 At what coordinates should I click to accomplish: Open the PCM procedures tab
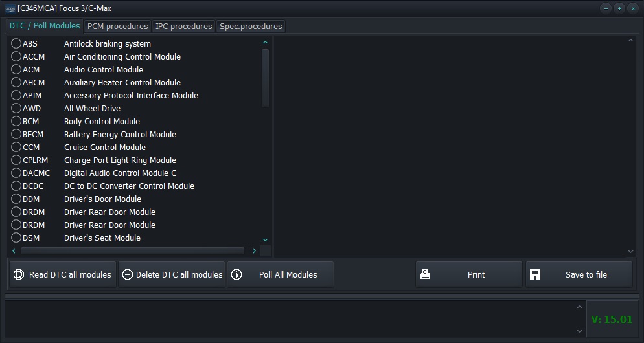117,27
